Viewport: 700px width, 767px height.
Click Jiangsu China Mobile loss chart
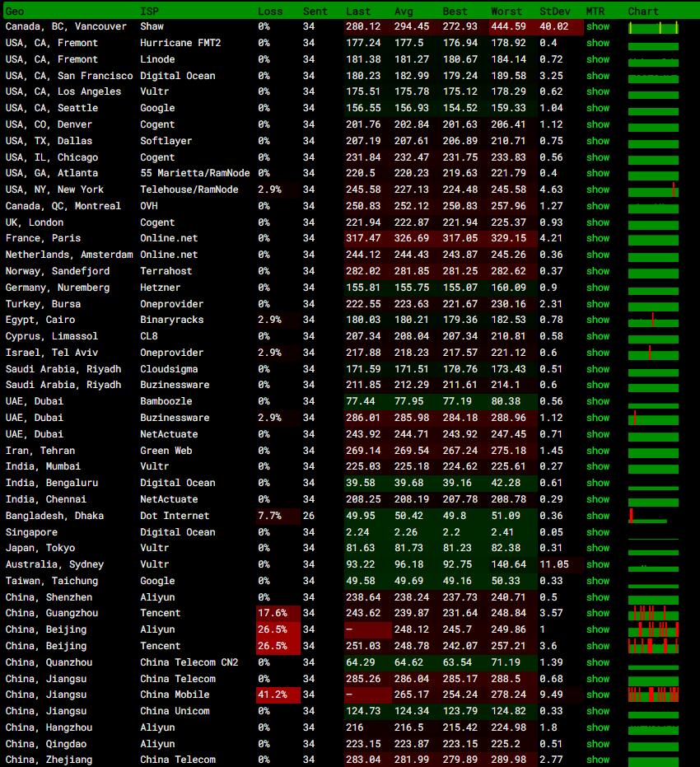(654, 695)
